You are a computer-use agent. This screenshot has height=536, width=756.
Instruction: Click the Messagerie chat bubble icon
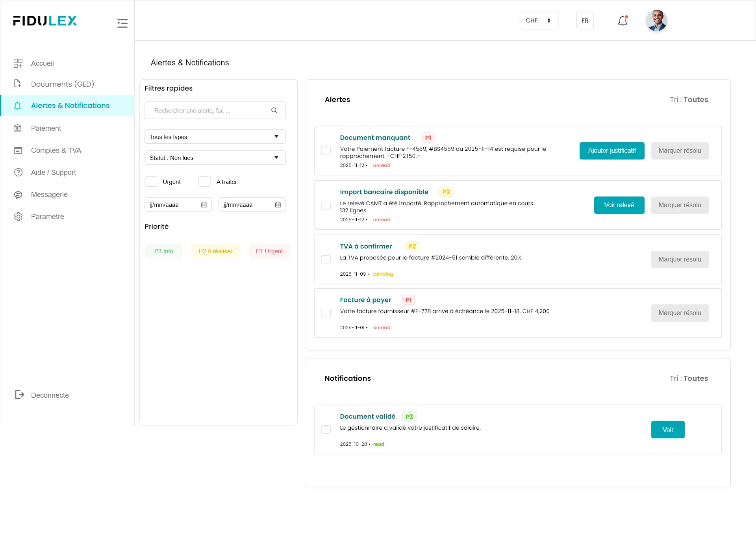coord(18,195)
